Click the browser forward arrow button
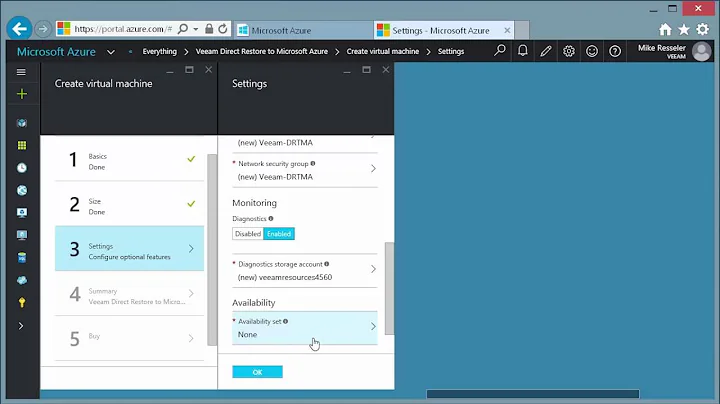The width and height of the screenshot is (720, 404). pos(43,29)
